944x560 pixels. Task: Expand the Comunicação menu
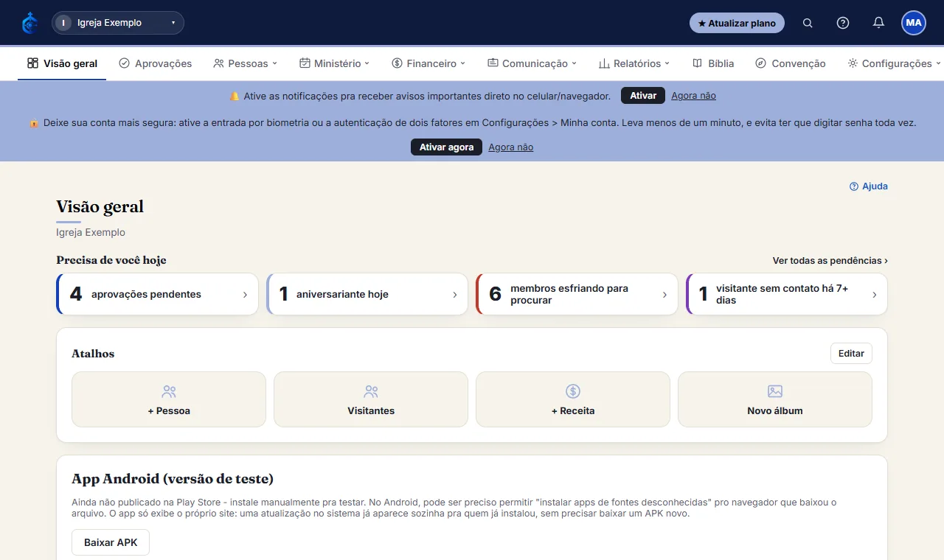[532, 63]
